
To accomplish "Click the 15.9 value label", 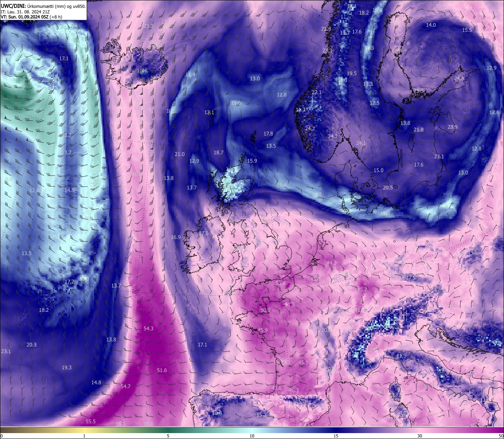I will [252, 161].
